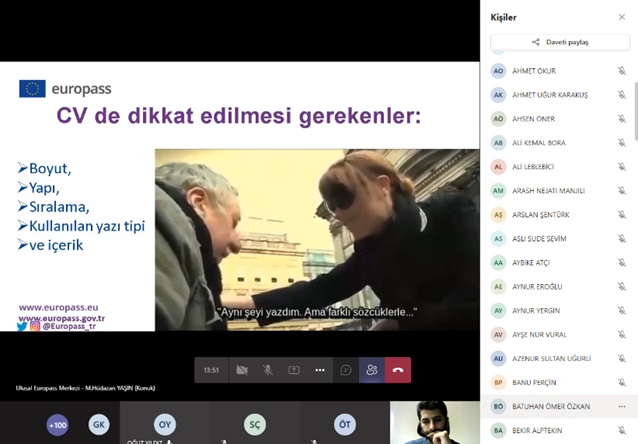Select participant AYNUR YERGİN

[x=559, y=311]
